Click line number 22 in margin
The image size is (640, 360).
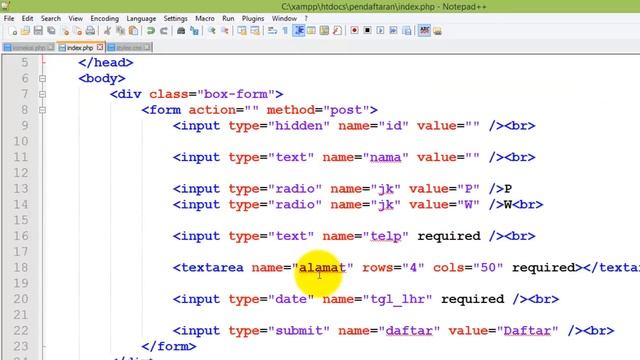[x=21, y=331]
